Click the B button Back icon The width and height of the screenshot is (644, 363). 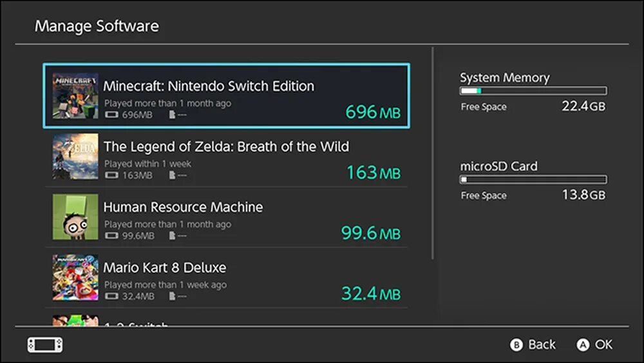pos(516,345)
